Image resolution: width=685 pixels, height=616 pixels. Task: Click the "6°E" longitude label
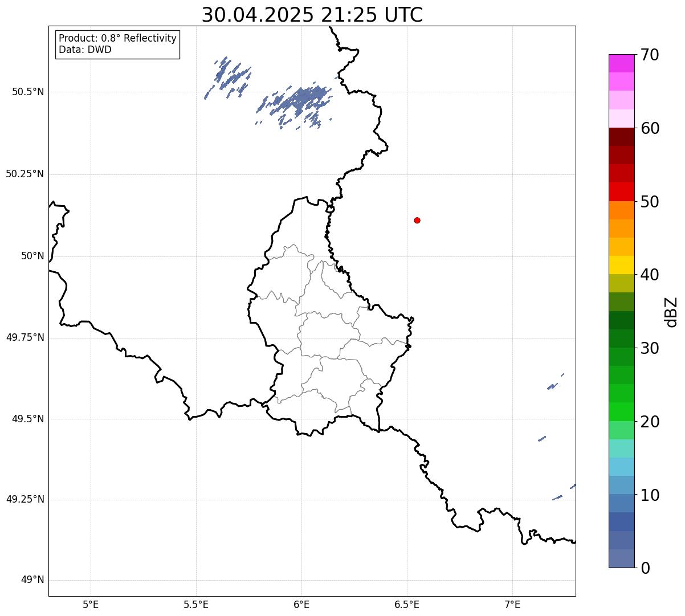pos(301,605)
